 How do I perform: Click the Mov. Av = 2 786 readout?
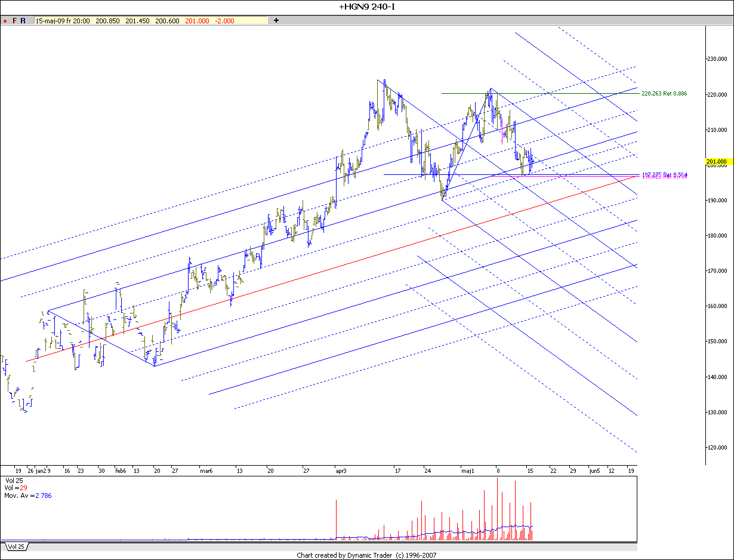pos(28,496)
